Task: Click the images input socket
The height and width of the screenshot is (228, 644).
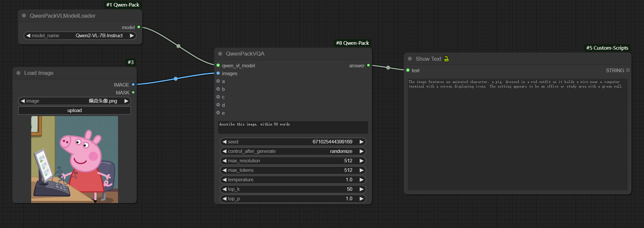Action: point(218,73)
